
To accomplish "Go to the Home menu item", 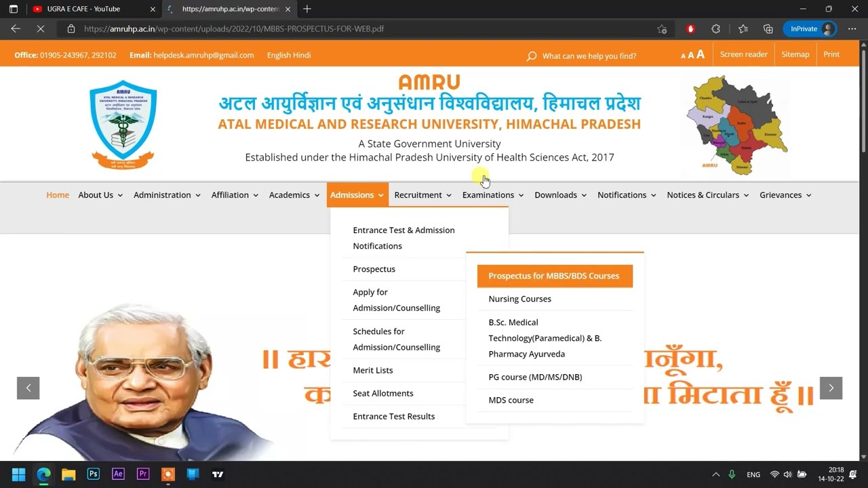I will (x=58, y=195).
